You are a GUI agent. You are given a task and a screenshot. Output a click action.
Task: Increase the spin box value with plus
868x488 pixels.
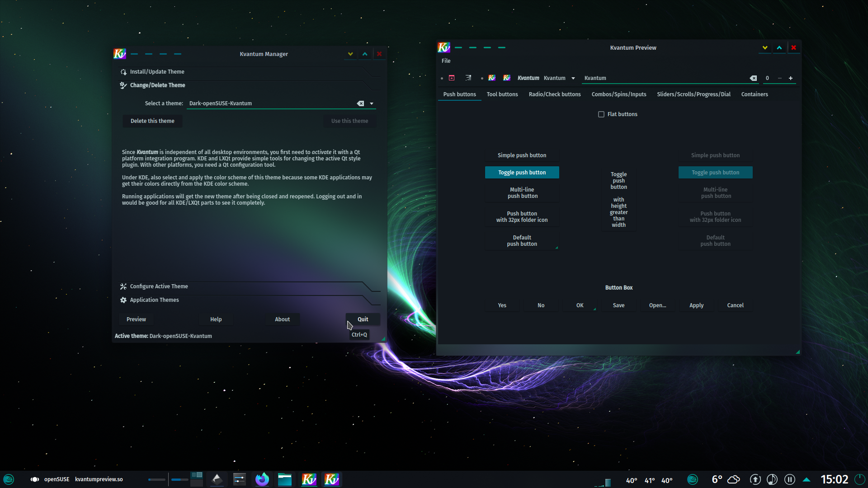(791, 78)
